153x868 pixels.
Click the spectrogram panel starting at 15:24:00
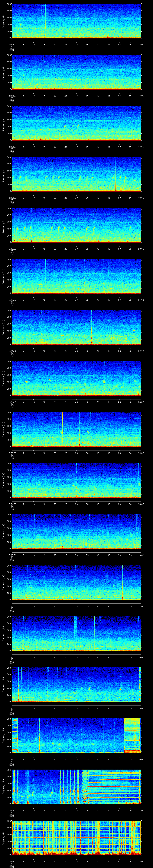(x=77, y=481)
